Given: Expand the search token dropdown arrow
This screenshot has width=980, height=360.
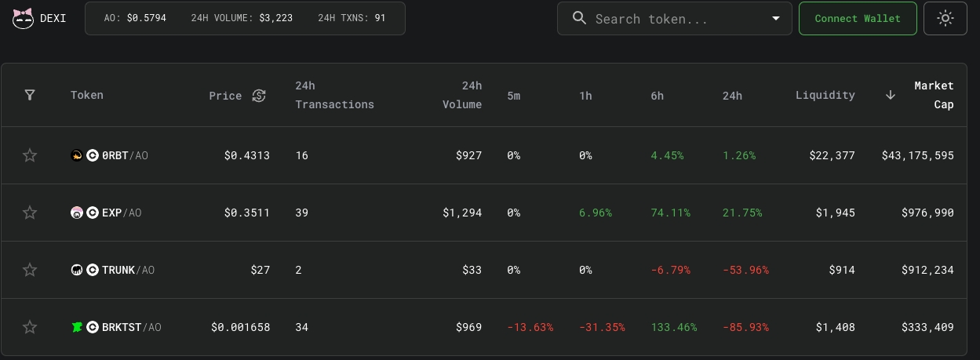Looking at the screenshot, I should point(776,18).
